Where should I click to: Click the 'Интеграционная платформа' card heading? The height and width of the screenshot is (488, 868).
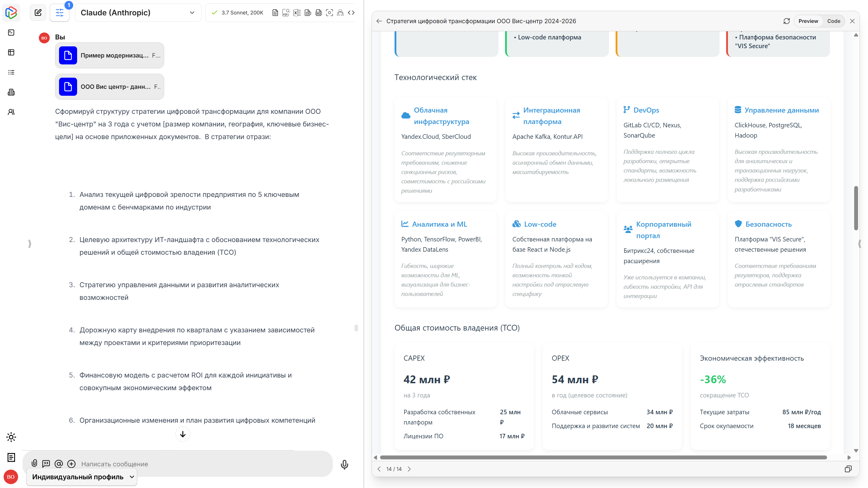pos(551,116)
